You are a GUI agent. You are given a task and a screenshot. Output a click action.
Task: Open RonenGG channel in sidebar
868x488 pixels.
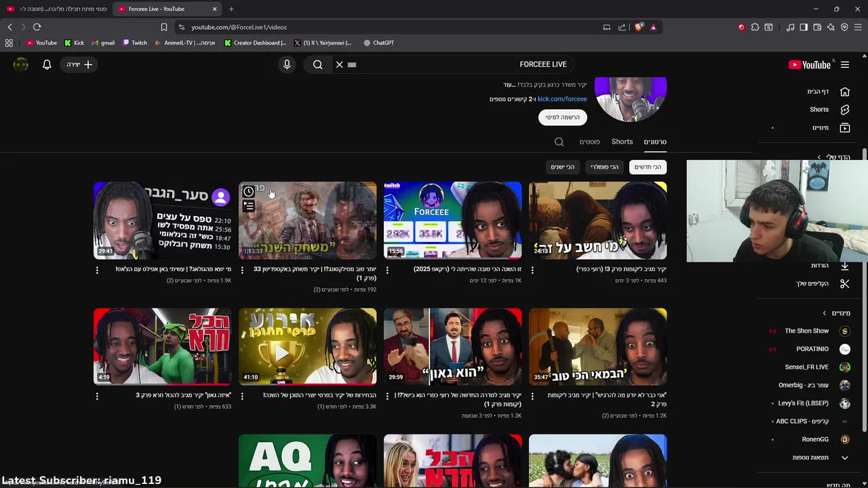816,439
